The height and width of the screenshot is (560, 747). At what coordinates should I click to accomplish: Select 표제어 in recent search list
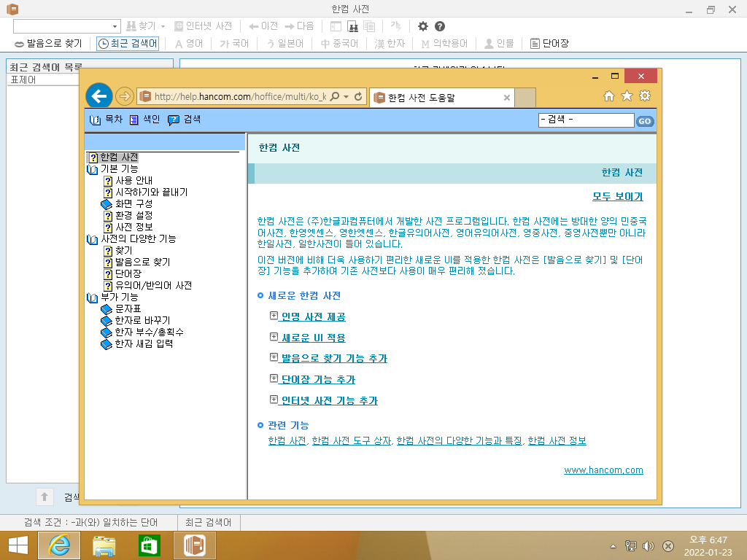(x=23, y=80)
